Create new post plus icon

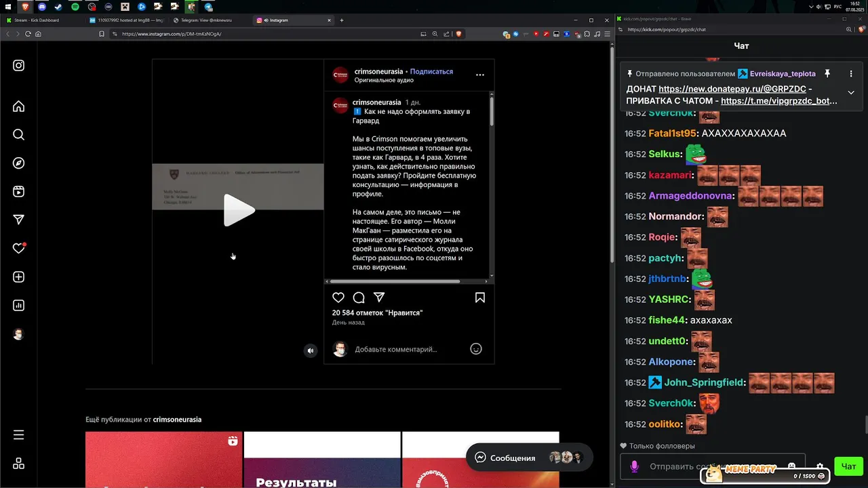[19, 277]
